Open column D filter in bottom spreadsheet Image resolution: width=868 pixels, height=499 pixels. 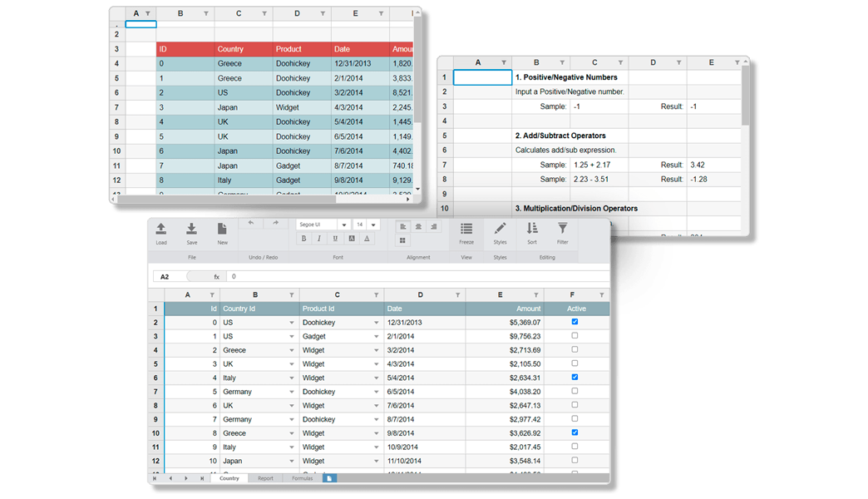coord(458,295)
